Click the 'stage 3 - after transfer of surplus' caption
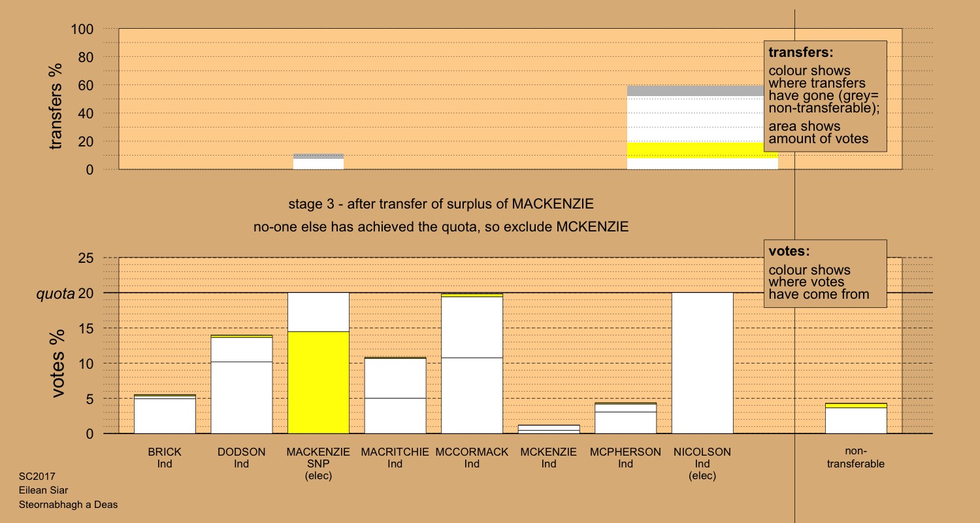 [441, 203]
